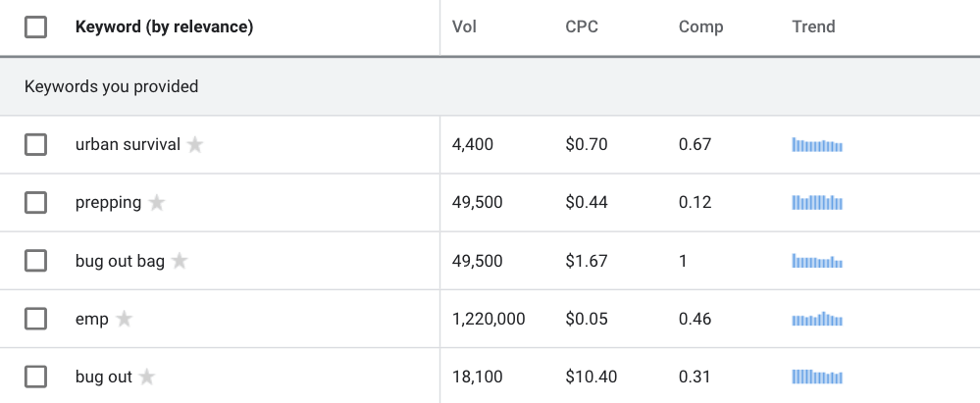Check the select-all keywords checkbox
980x403 pixels.
(35, 26)
